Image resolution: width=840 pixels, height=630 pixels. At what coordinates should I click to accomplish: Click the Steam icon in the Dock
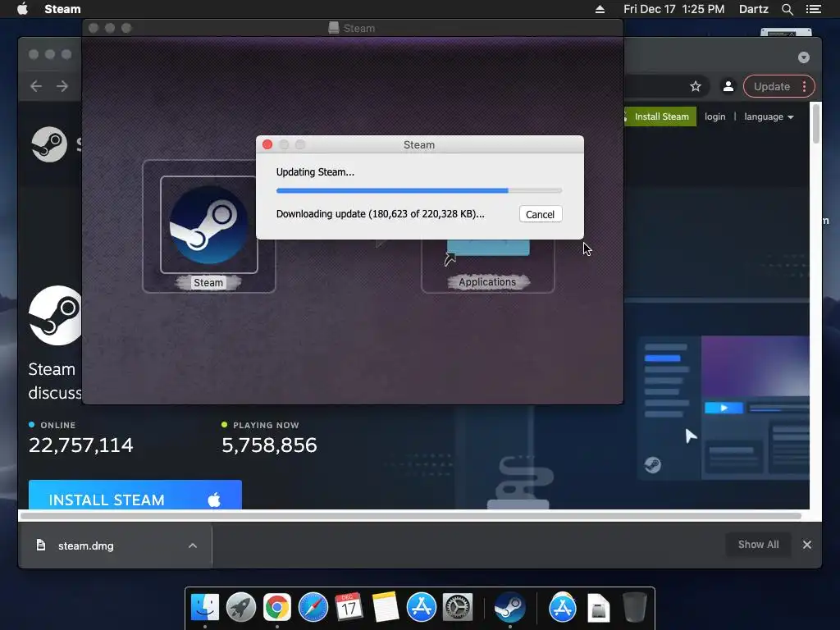pyautogui.click(x=509, y=608)
